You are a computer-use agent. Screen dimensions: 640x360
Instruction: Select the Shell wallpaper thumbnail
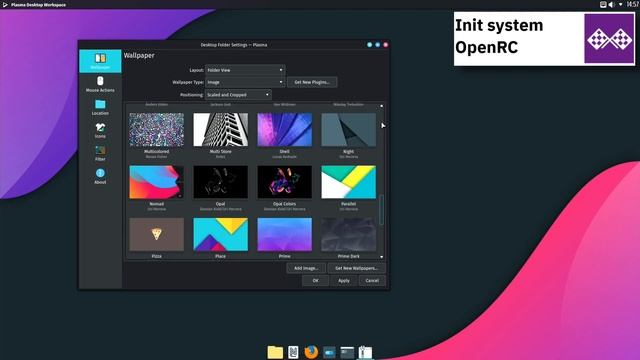(284, 130)
